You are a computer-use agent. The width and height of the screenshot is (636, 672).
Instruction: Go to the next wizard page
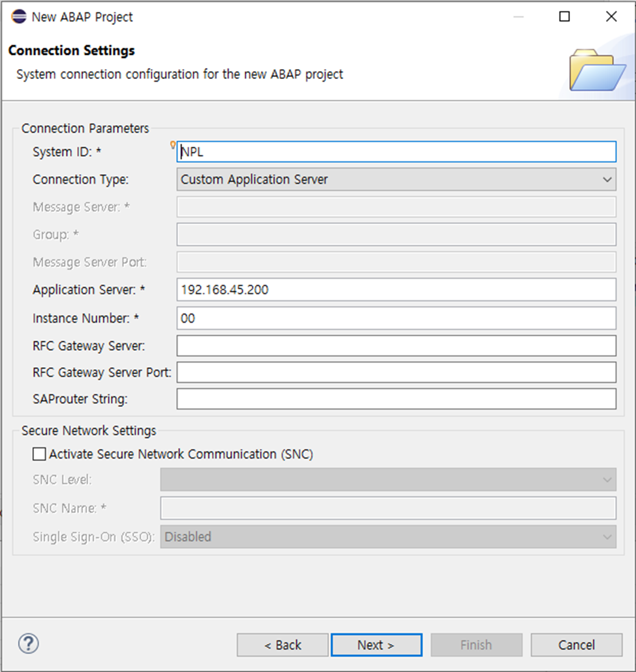(376, 645)
